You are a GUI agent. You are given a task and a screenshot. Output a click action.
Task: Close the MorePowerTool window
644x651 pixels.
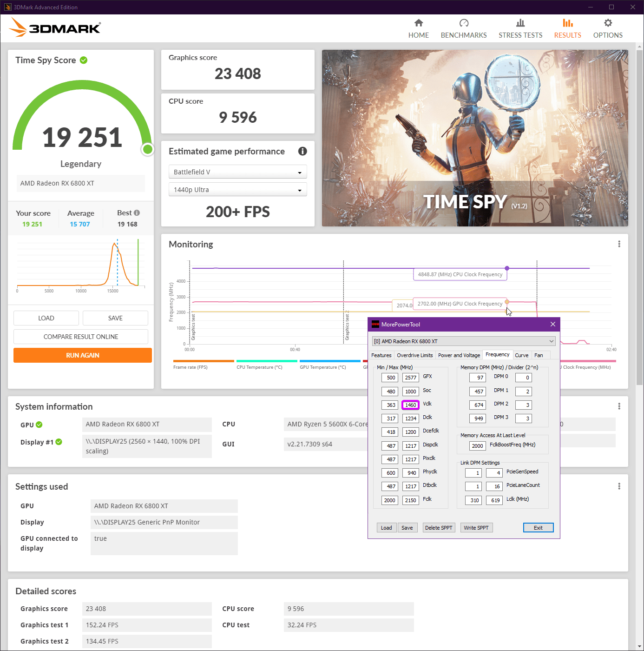pyautogui.click(x=552, y=324)
